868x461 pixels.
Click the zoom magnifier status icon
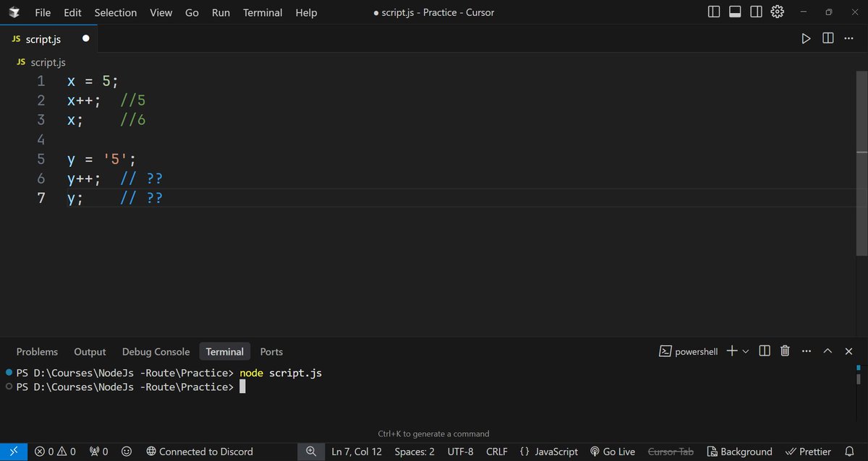(311, 452)
